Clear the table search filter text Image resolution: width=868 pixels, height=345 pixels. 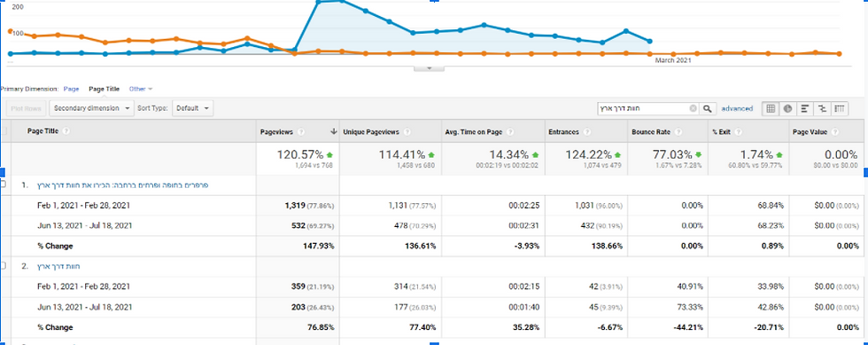[x=693, y=109]
